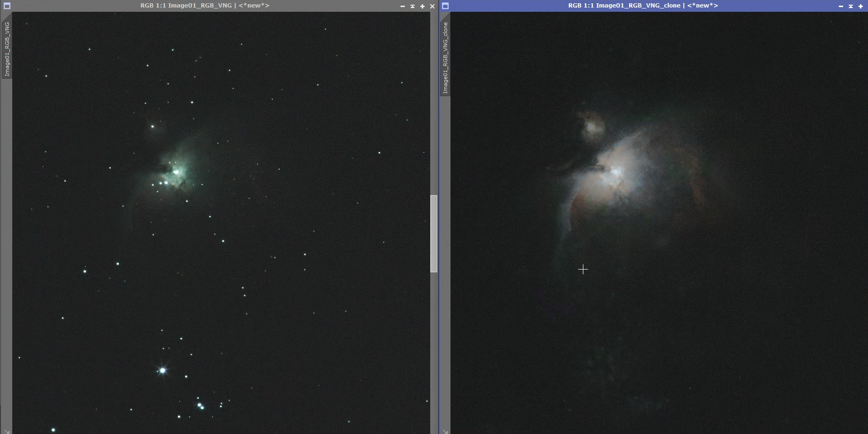Click the brightest spiked star in left image
This screenshot has height=434, width=868.
(163, 370)
